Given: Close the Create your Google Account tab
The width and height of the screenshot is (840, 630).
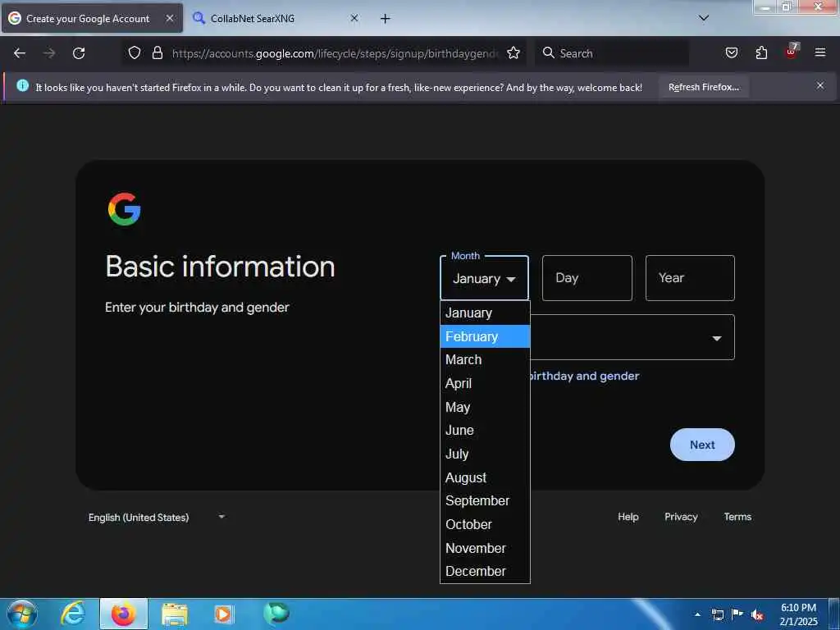Looking at the screenshot, I should 169,18.
